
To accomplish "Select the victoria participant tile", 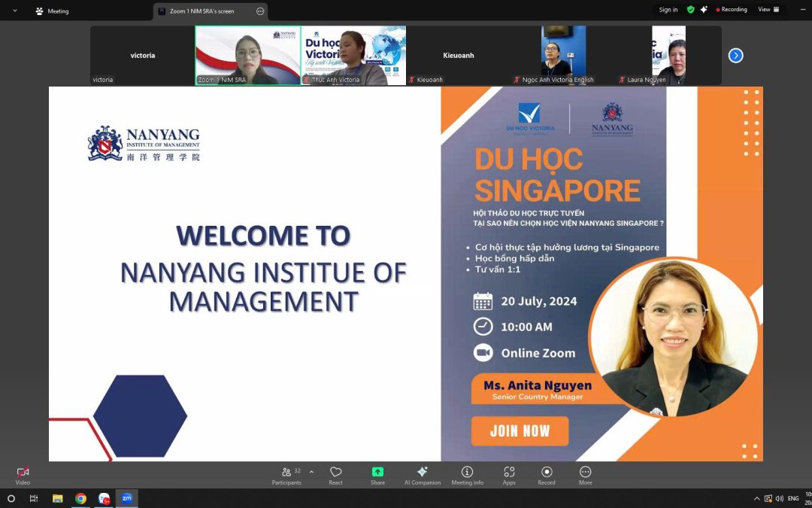I will 142,56.
